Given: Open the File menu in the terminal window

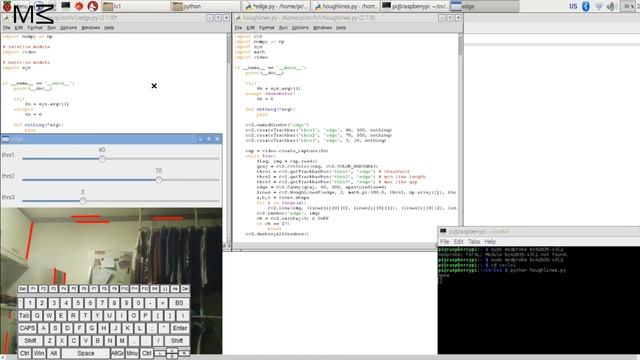Looking at the screenshot, I should tap(444, 242).
